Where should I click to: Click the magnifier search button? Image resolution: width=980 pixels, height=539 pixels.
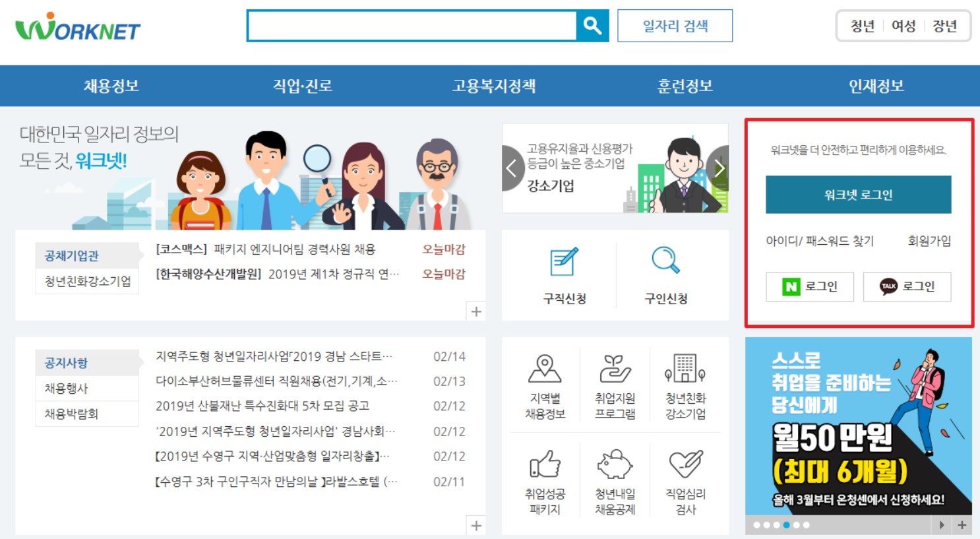592,26
